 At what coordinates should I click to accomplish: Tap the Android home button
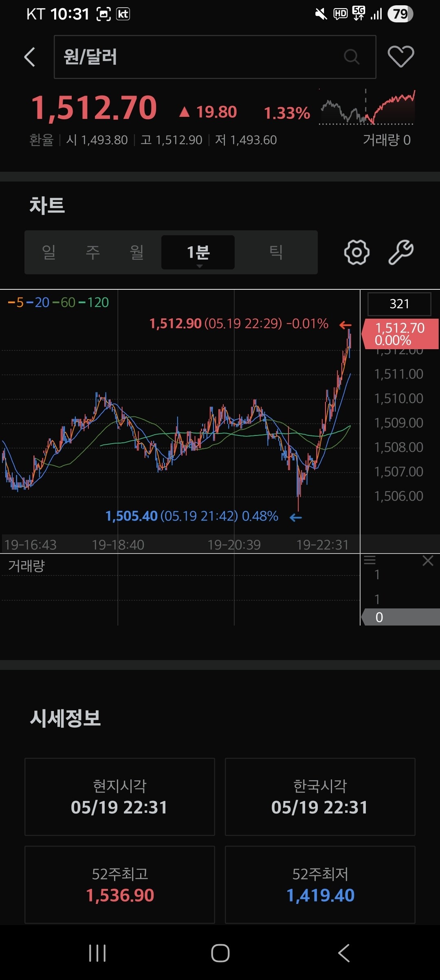(x=220, y=953)
